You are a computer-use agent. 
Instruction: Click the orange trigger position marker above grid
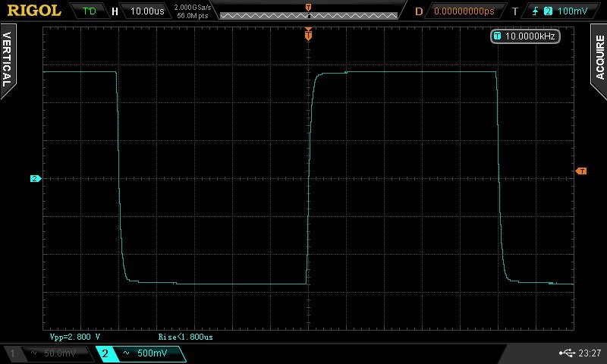[308, 34]
